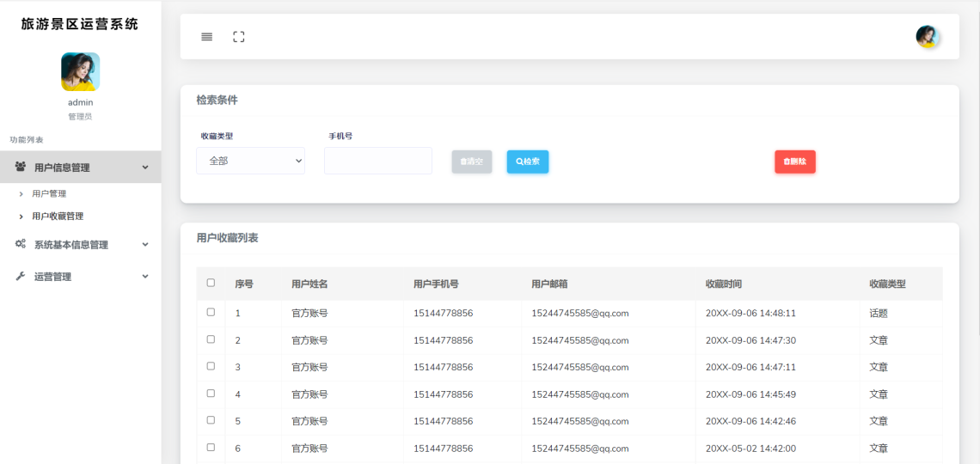The width and height of the screenshot is (980, 464).
Task: Click the 检索条件 panel heading
Action: coord(217,100)
